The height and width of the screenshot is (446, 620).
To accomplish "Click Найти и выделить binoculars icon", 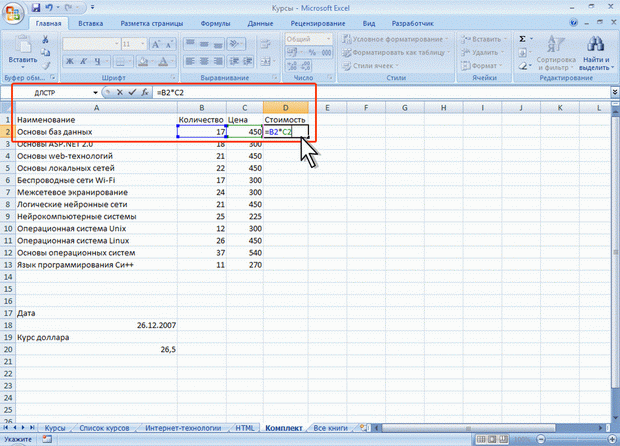I will (x=595, y=48).
